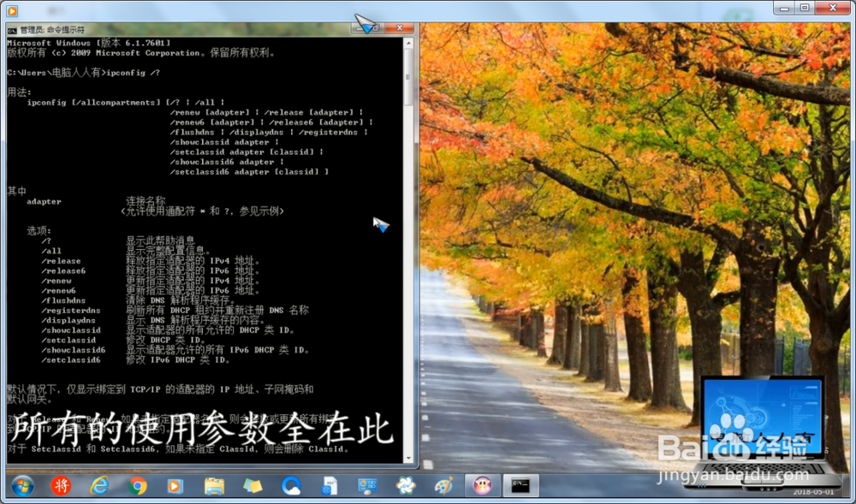Open the Windows Start menu orb
This screenshot has height=504, width=856.
point(22,485)
